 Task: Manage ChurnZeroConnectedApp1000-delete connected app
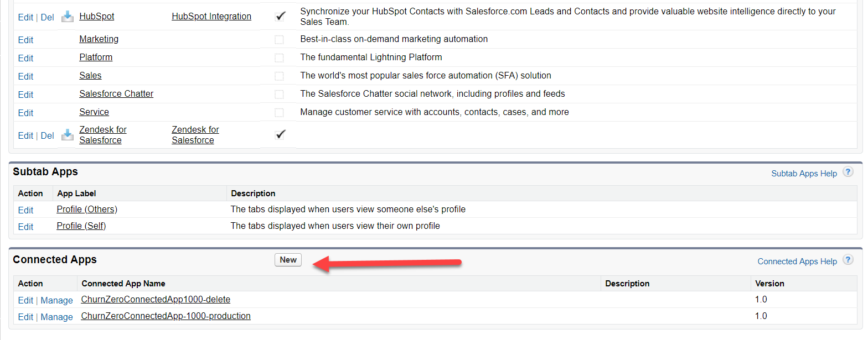click(57, 300)
